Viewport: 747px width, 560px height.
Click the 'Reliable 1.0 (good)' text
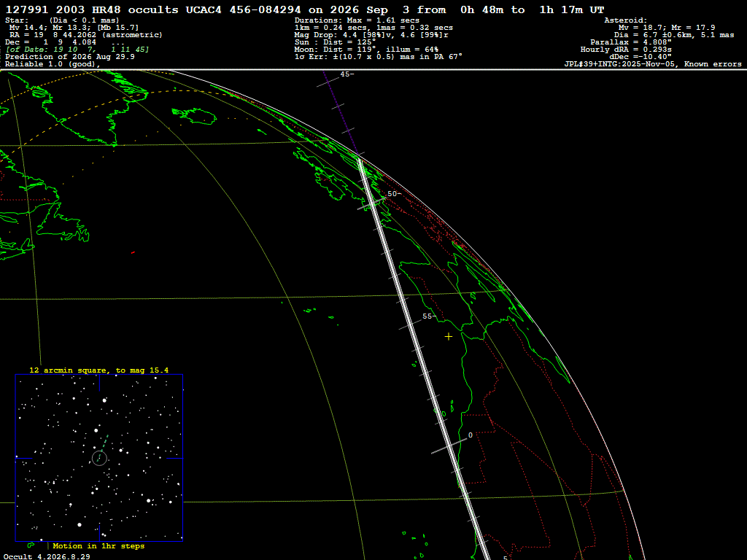point(53,64)
